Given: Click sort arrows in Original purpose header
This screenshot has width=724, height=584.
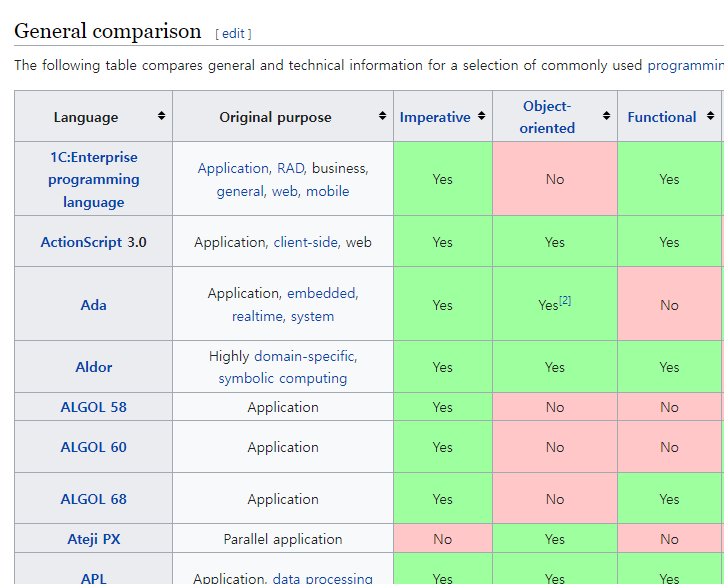Looking at the screenshot, I should [x=382, y=117].
